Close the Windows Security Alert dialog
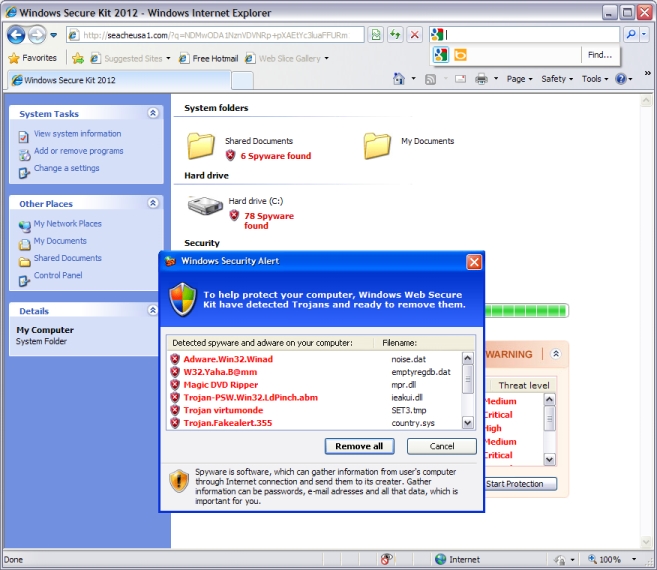 [x=474, y=262]
